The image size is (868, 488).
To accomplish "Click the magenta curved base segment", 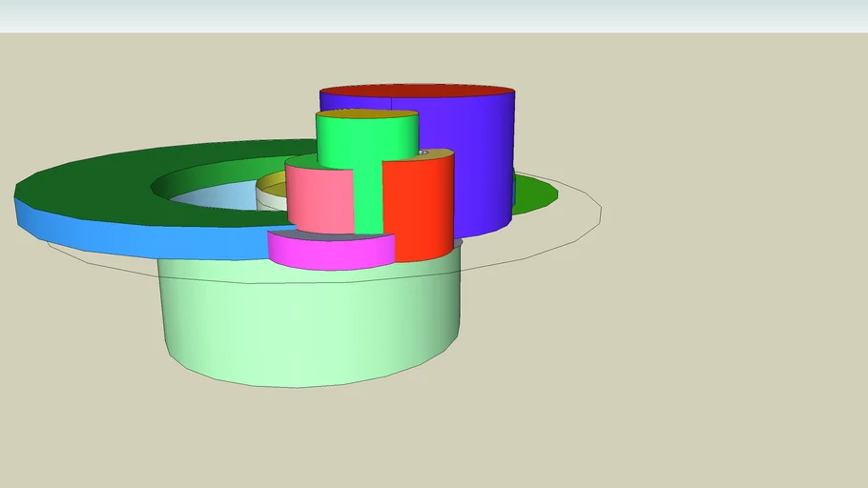I will coord(331,251).
